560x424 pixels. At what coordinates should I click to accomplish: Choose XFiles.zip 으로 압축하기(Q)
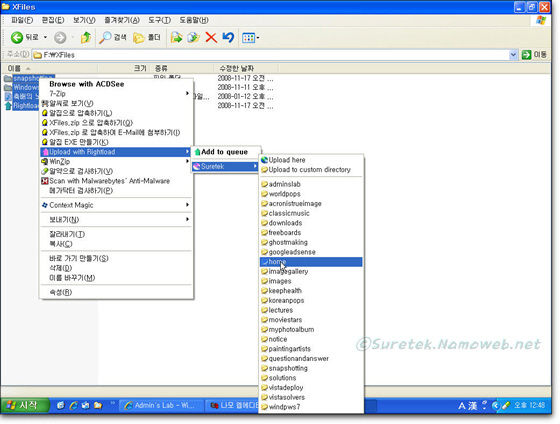coord(116,123)
